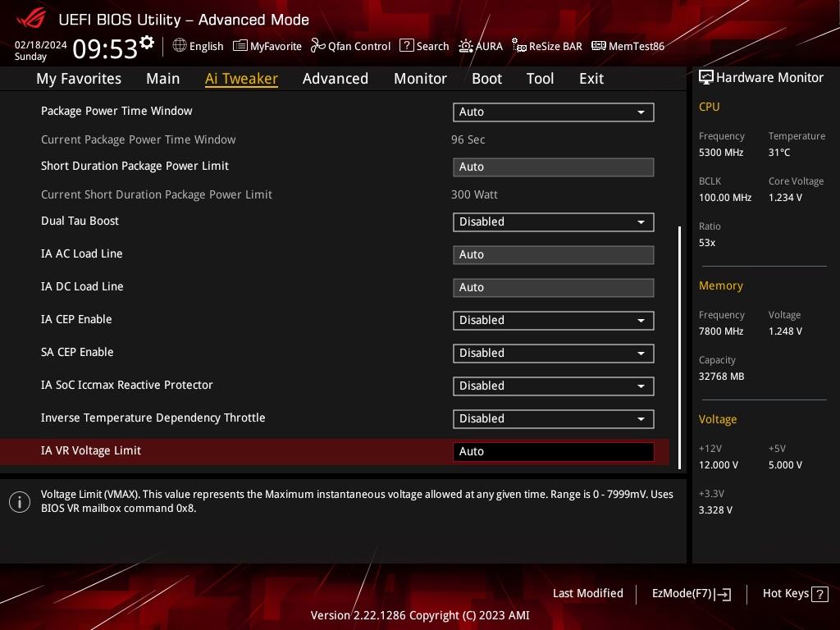Image resolution: width=840 pixels, height=630 pixels.
Task: Open AURA lighting icon
Action: point(466,46)
